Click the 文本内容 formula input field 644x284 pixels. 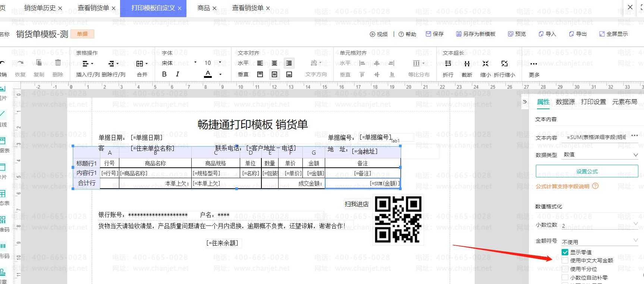coord(596,137)
